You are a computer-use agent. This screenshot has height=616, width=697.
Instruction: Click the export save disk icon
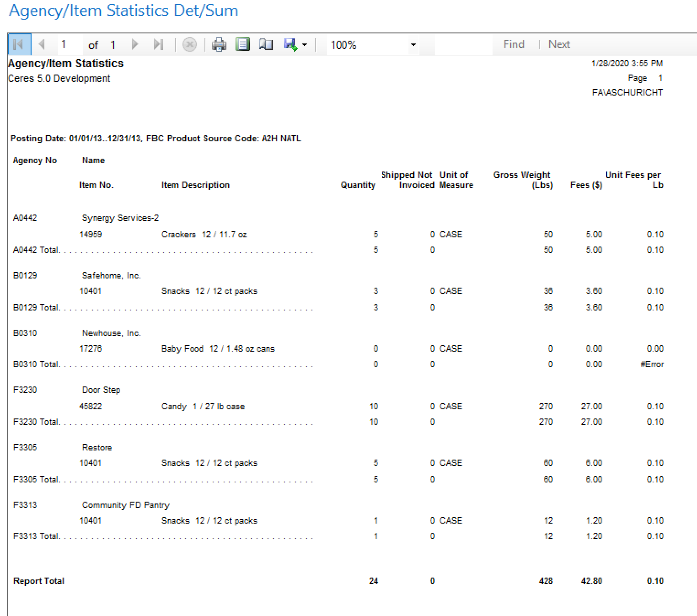290,44
